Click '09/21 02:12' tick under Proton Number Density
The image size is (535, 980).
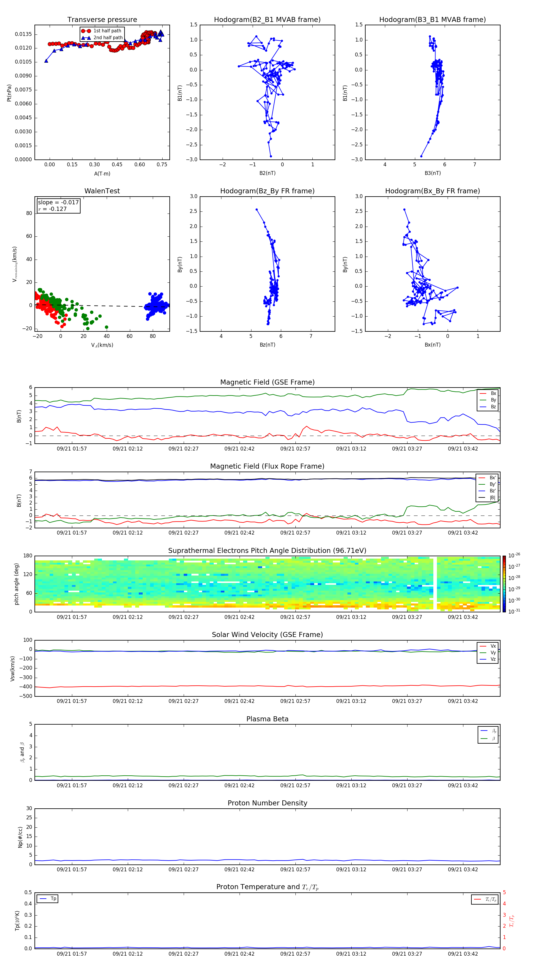128,870
